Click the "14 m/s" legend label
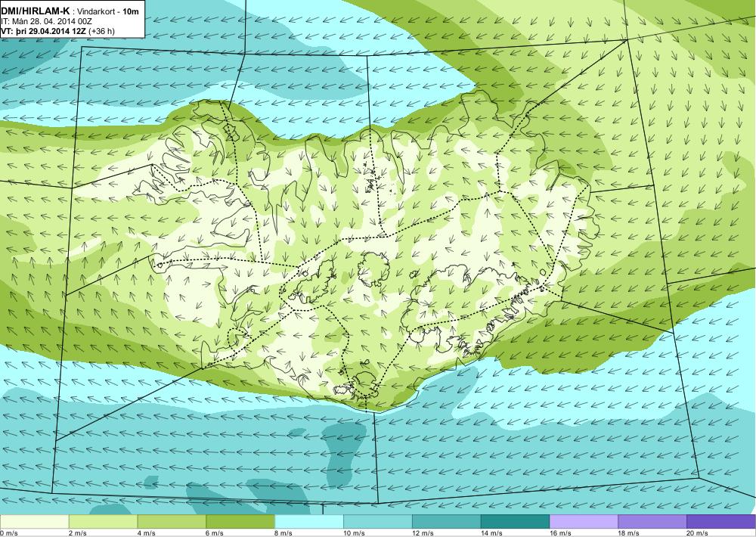The width and height of the screenshot is (756, 537). pyautogui.click(x=492, y=533)
